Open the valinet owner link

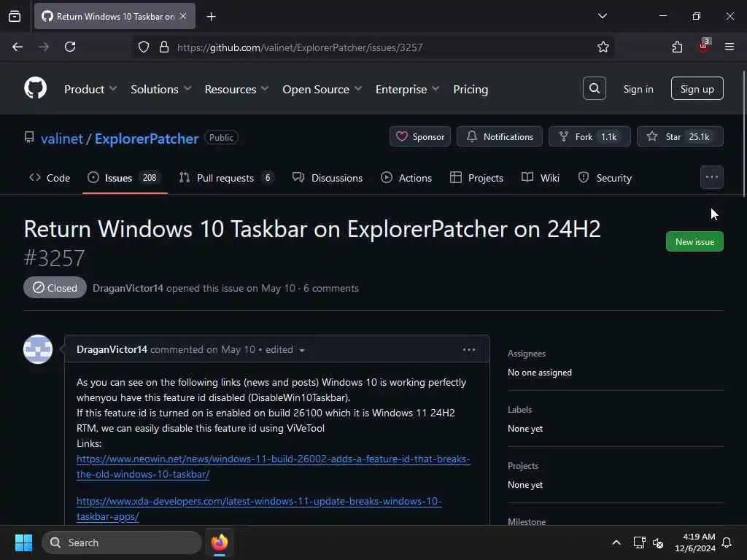point(62,139)
